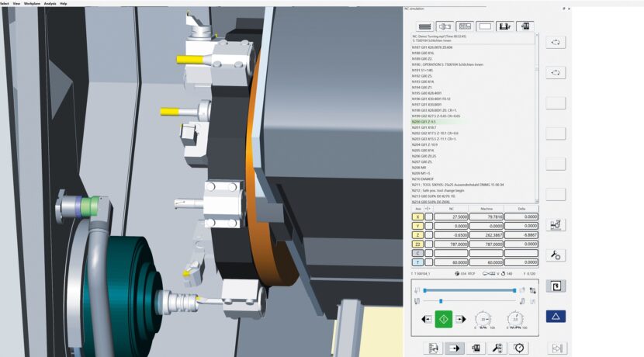Click the mirror column header icon in the axis table

point(428,209)
